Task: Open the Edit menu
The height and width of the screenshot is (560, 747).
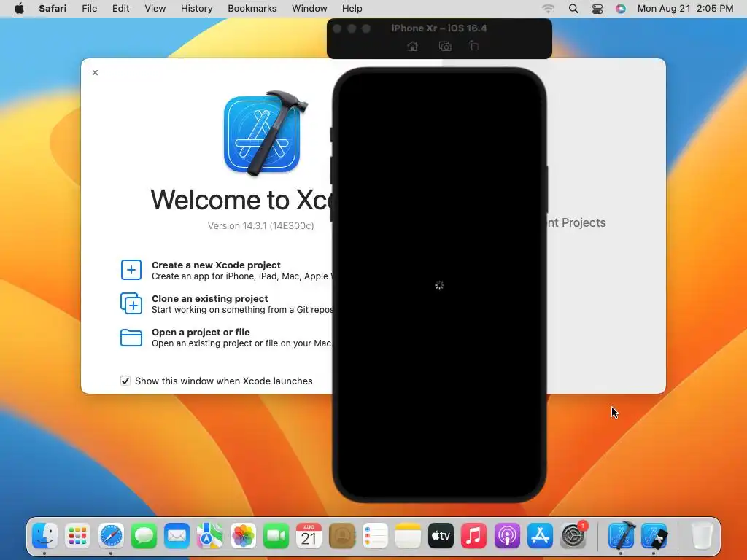Action: click(120, 8)
